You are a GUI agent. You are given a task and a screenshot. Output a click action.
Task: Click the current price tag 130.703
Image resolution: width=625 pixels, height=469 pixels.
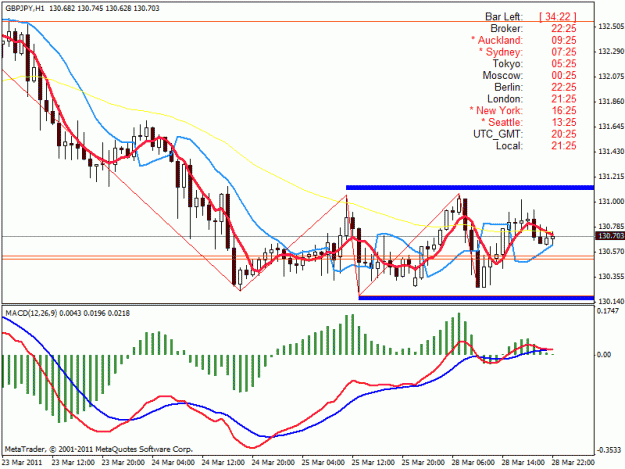tap(610, 236)
